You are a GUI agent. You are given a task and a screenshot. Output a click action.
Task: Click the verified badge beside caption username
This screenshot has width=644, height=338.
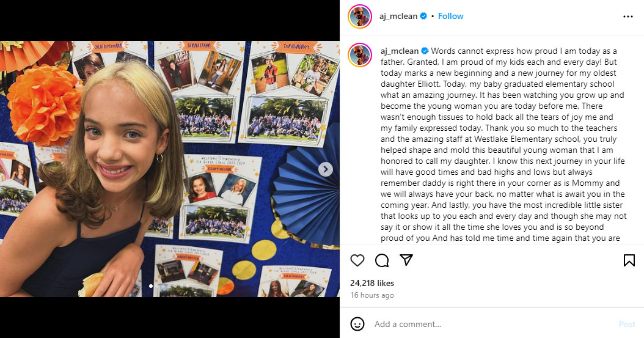click(425, 51)
